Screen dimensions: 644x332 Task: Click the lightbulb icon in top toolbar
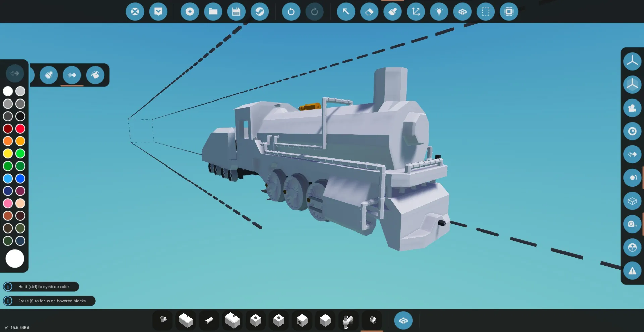439,12
